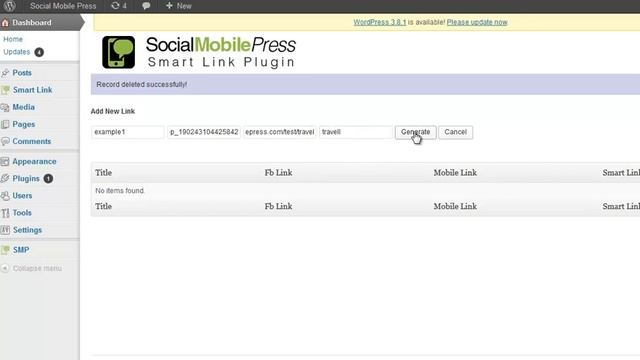Click the SMP sidebar icon
The width and height of the screenshot is (640, 360).
pyautogui.click(x=5, y=250)
